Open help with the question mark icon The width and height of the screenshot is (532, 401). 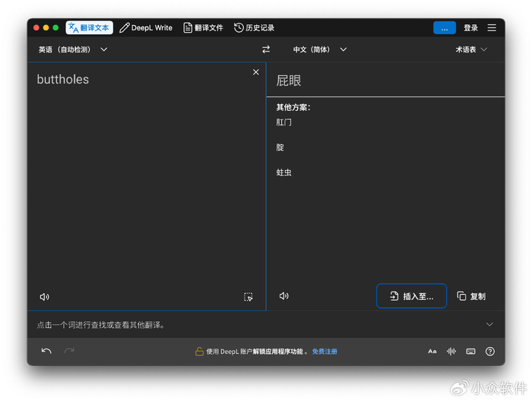coord(490,352)
